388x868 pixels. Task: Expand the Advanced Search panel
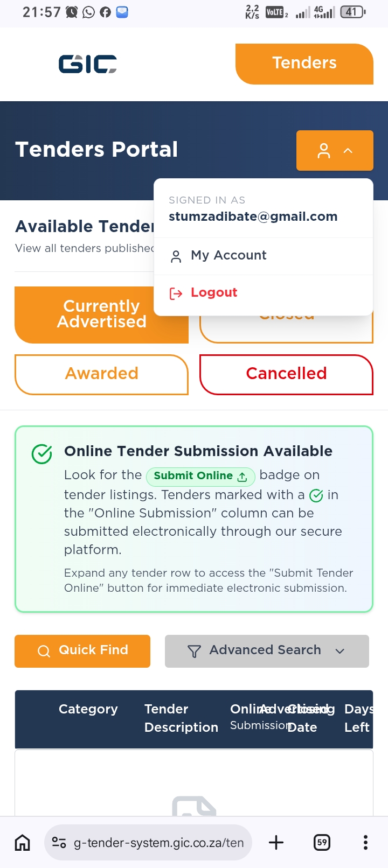click(267, 651)
